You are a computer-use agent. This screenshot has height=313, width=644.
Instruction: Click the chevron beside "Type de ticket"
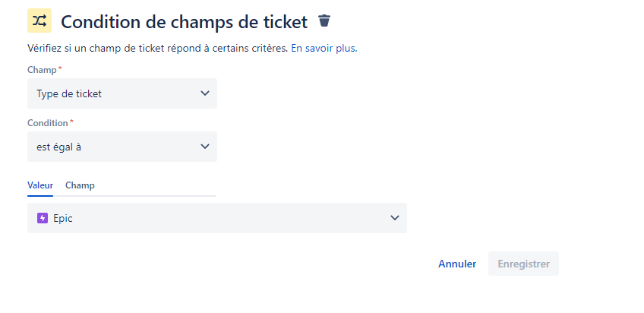click(204, 93)
